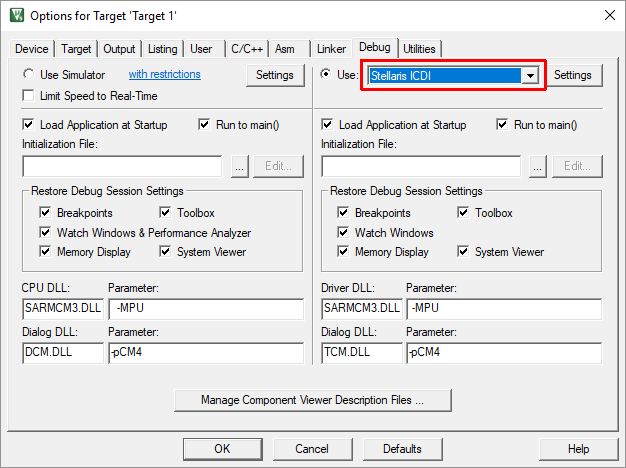Image resolution: width=626 pixels, height=468 pixels.
Task: Toggle Watch Windows & Performance Analyzer
Action: [45, 232]
